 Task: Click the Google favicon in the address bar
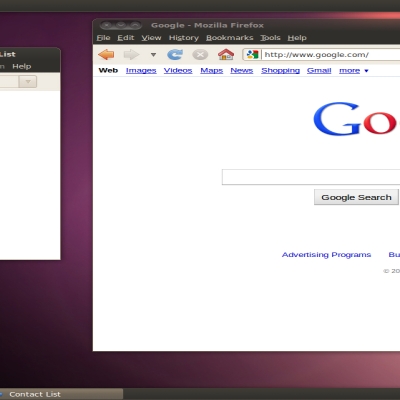(252, 54)
